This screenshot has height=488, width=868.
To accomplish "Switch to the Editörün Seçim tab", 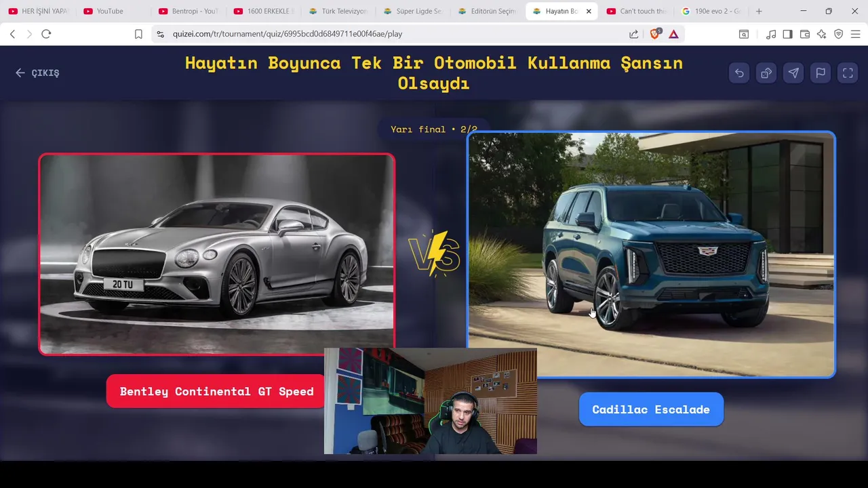I will [488, 11].
